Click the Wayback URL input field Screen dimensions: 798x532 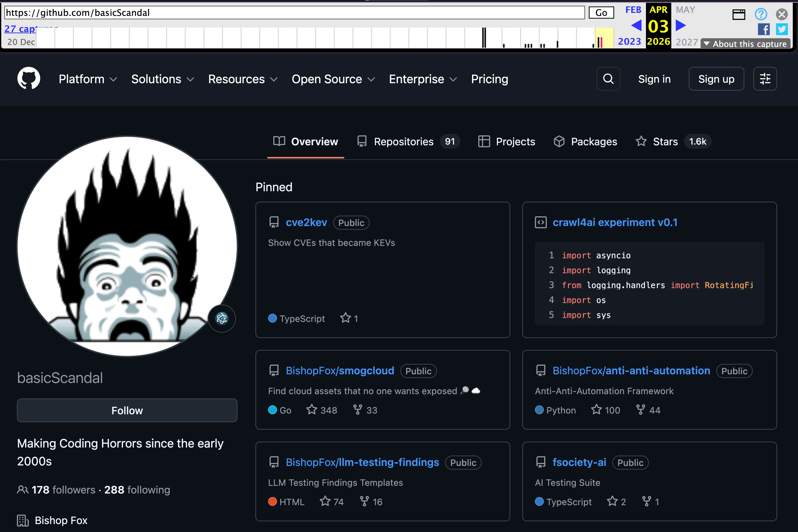pos(294,13)
